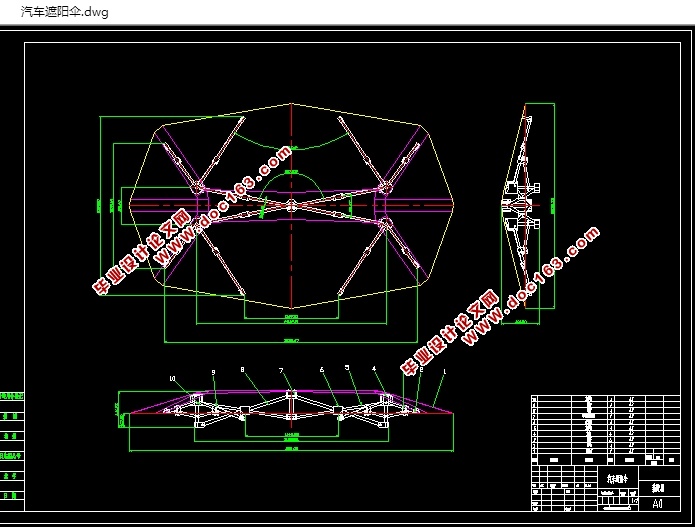Click the A0 sheet size cell
This screenshot has height=527, width=695.
[658, 503]
